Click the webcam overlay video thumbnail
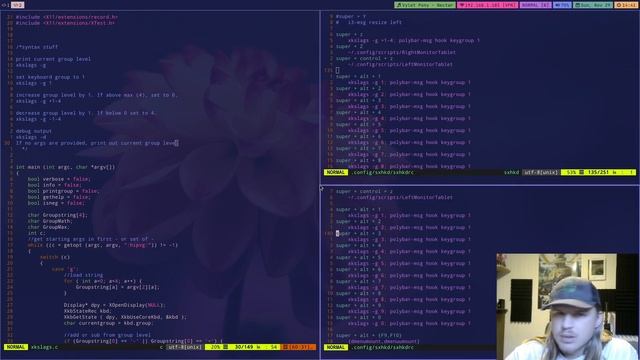 (568, 307)
